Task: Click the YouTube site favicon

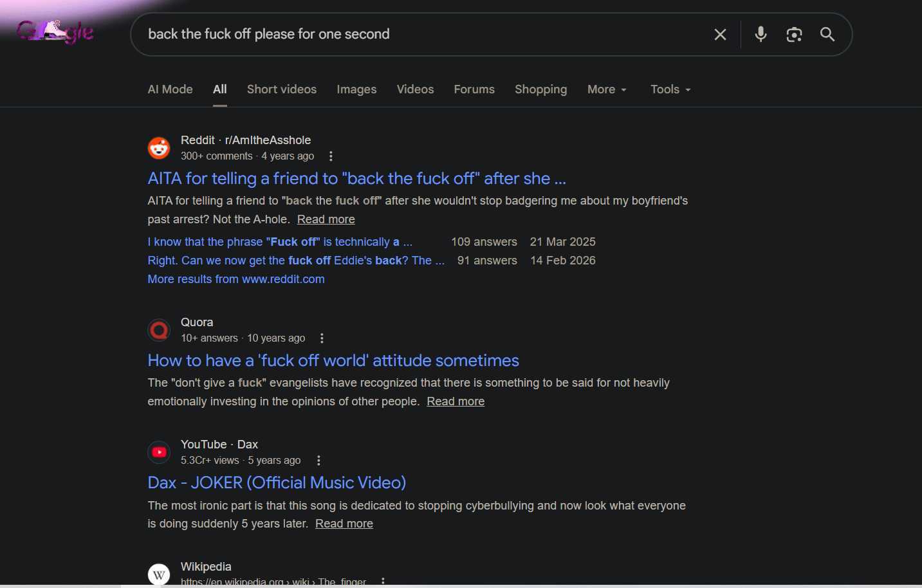Action: tap(159, 452)
